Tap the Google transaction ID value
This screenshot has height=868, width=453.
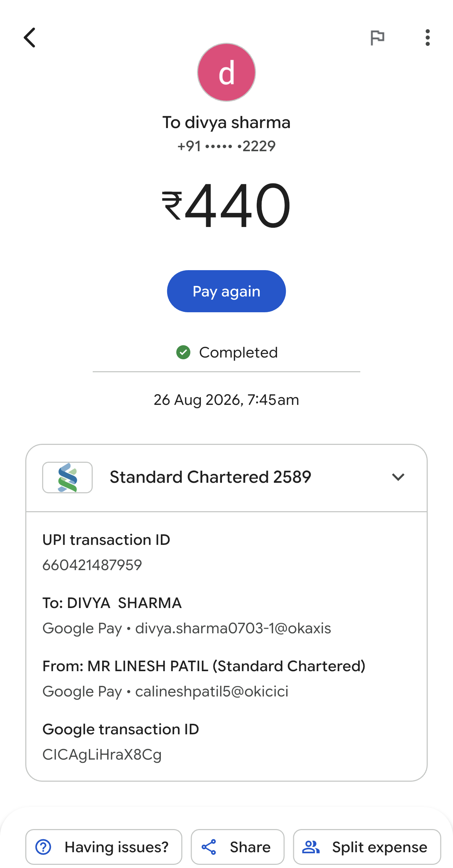coord(102,755)
